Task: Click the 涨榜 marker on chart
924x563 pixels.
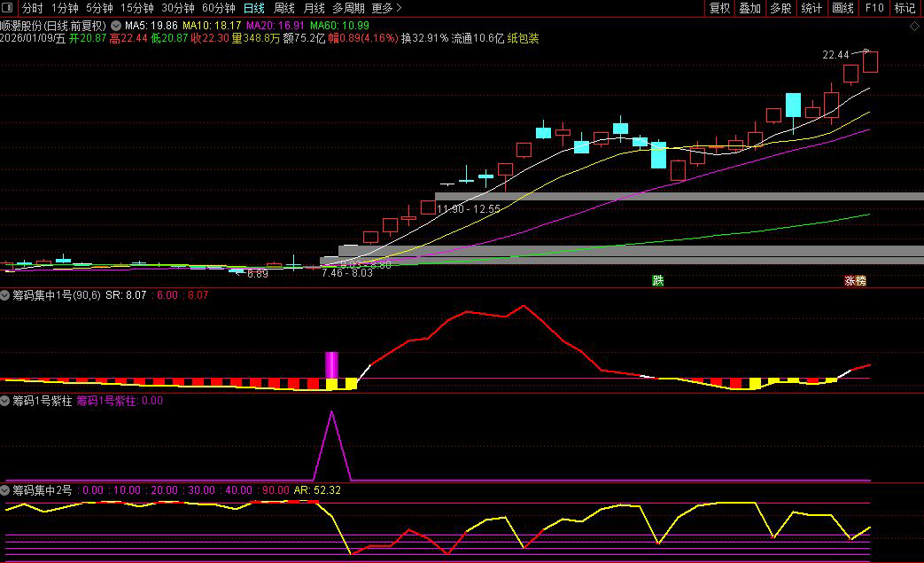Action: 855,281
